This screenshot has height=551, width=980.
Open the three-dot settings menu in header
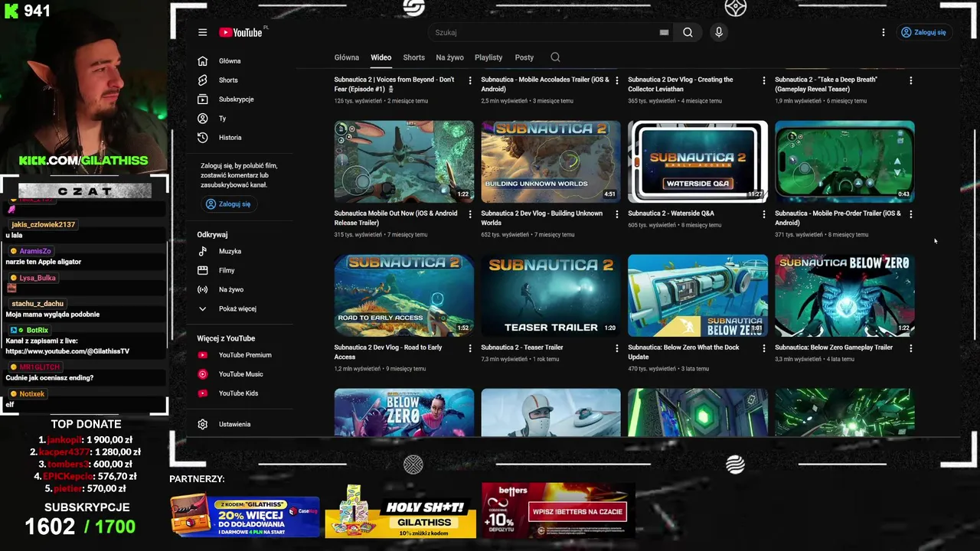click(x=884, y=32)
